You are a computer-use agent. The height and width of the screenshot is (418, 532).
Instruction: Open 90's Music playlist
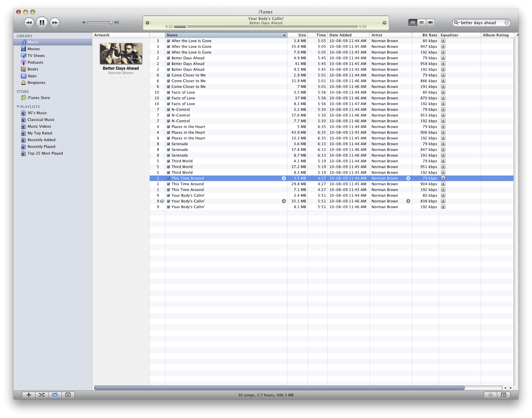pyautogui.click(x=53, y=113)
